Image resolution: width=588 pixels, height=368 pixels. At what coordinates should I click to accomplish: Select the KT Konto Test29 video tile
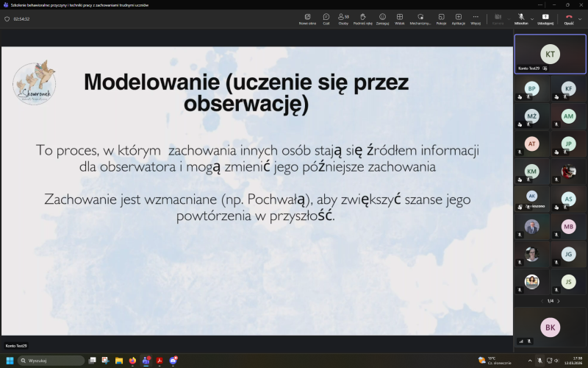pyautogui.click(x=550, y=54)
